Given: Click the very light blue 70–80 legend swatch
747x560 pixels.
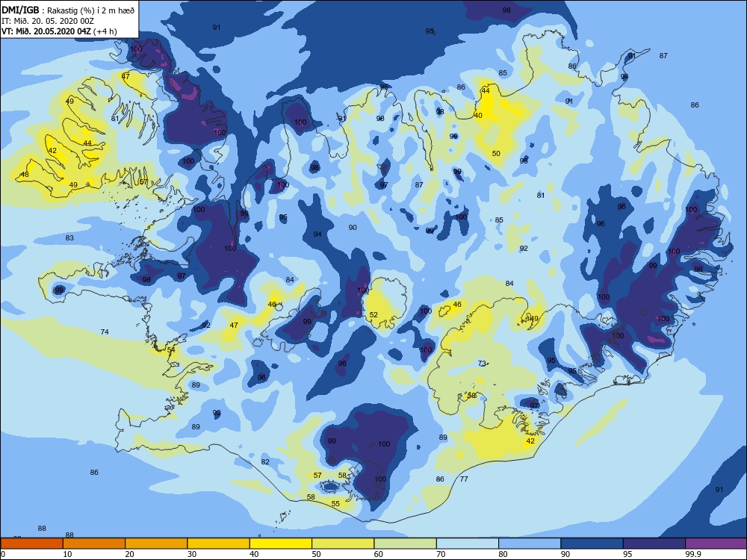Looking at the screenshot, I should click(468, 544).
